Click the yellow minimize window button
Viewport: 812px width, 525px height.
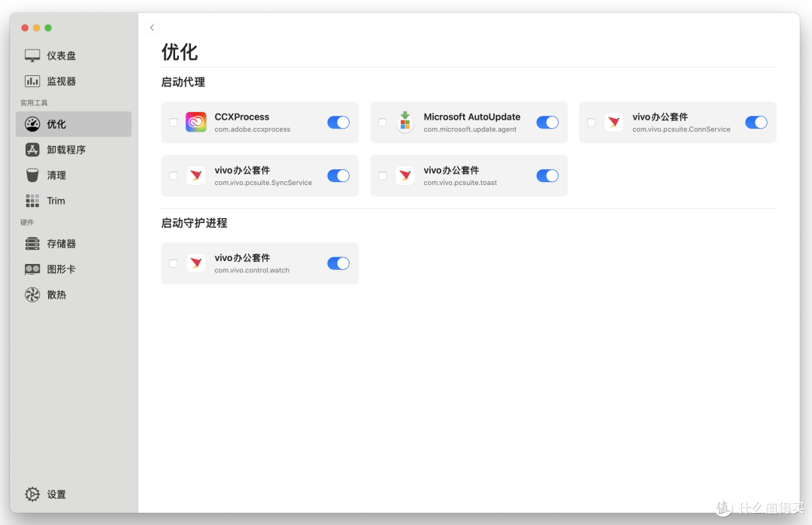36,28
